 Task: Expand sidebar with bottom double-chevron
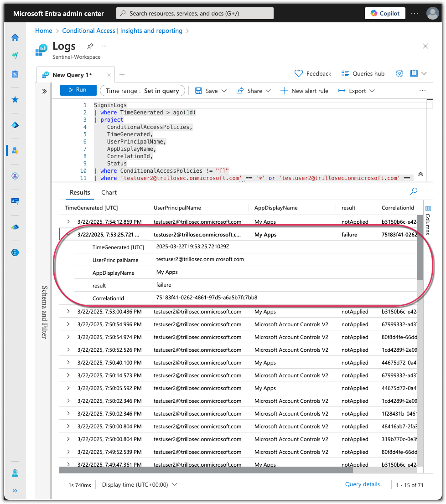tap(15, 491)
